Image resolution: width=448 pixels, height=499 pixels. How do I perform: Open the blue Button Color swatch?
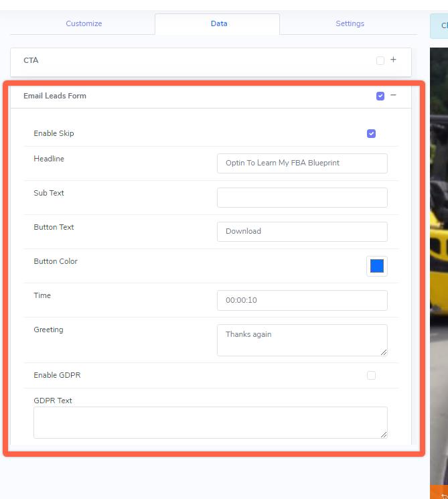(377, 266)
